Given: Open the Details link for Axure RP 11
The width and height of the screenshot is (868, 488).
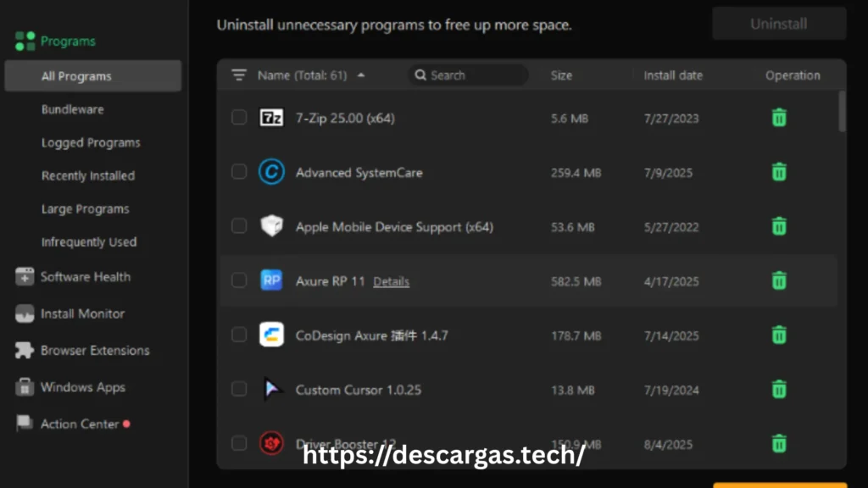Looking at the screenshot, I should point(391,281).
